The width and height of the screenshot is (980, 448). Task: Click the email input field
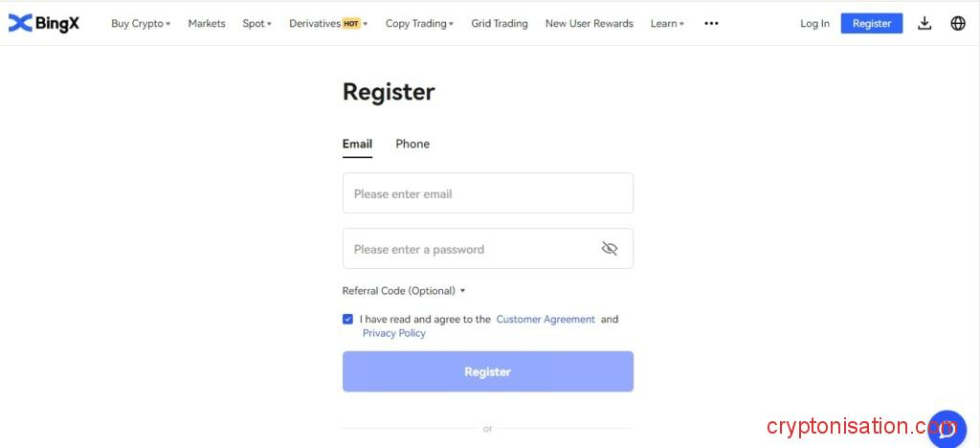click(487, 193)
